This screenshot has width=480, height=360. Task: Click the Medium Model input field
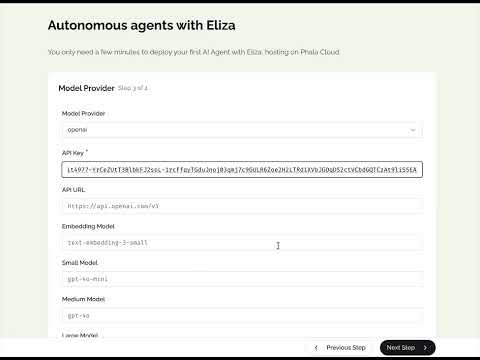(242, 315)
